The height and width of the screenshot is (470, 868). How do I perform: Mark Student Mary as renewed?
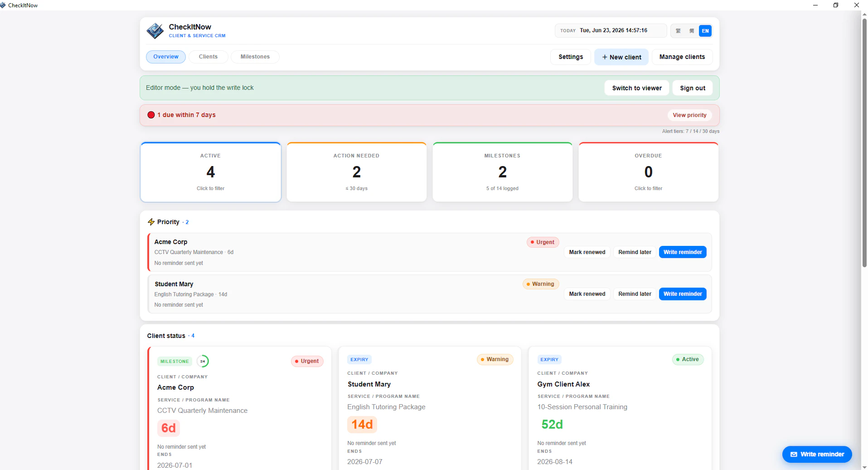click(587, 294)
